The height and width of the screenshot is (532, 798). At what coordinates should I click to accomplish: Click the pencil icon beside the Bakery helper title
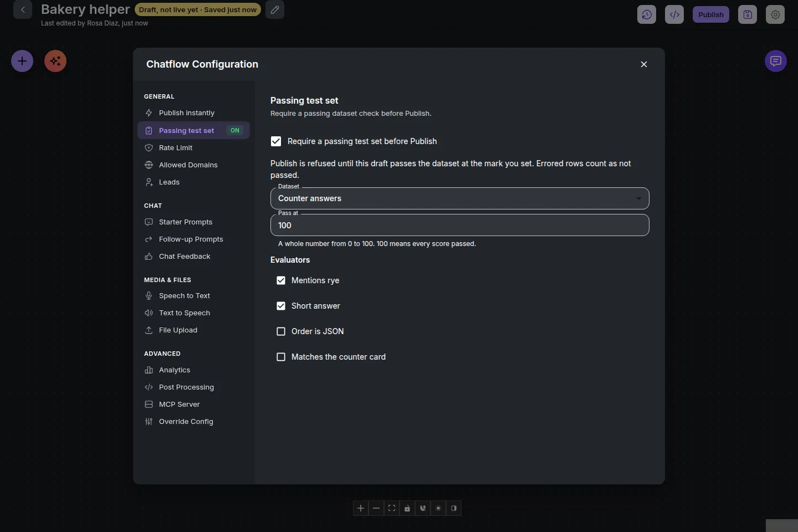coord(275,9)
